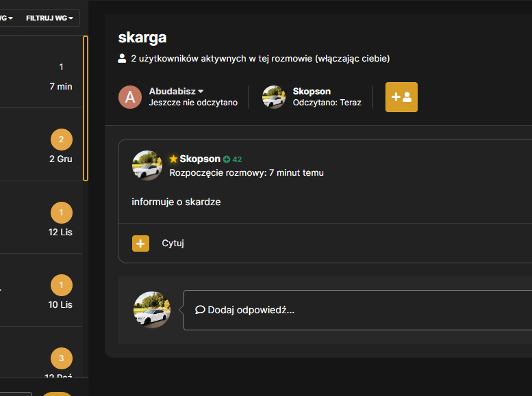The height and width of the screenshot is (396, 532).
Task: Click the gold star rank icon
Action: tap(173, 159)
